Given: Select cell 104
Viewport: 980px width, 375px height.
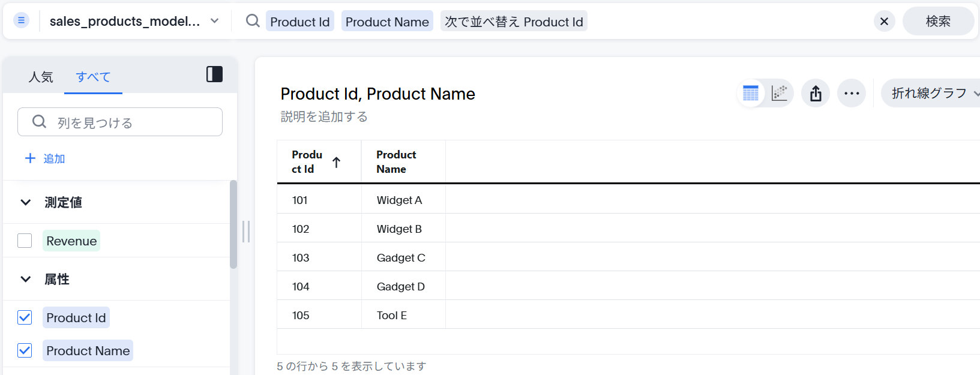Looking at the screenshot, I should coord(319,286).
